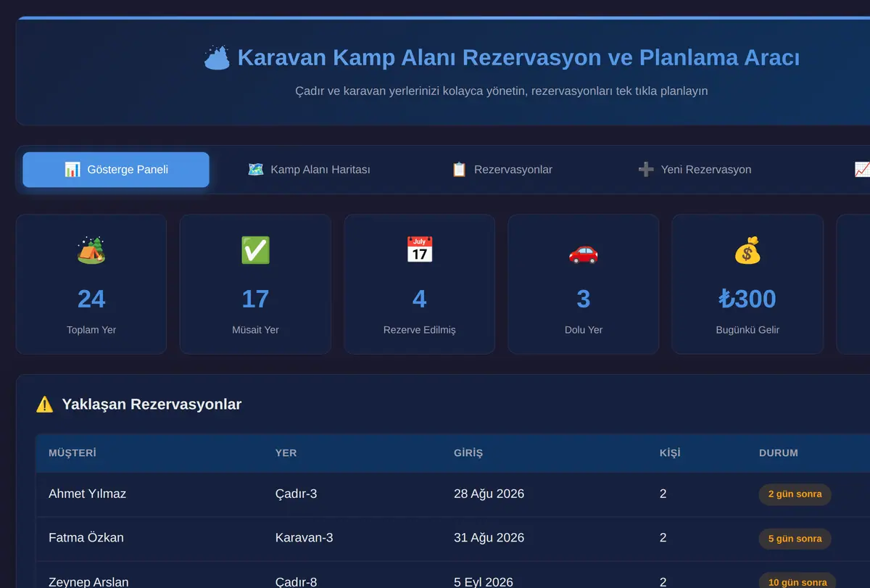
Task: Click the plus icon beside Yeni Rezervasyon
Action: tap(646, 170)
